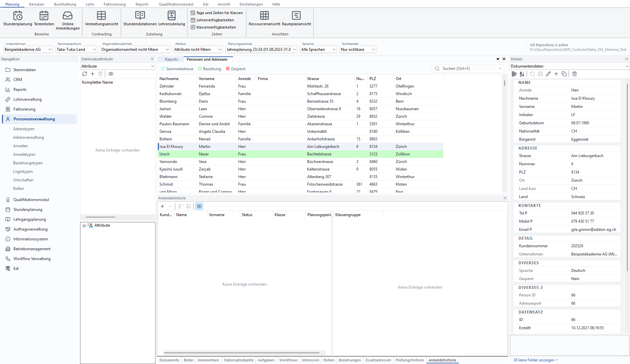630x364 pixels.
Task: Delete record with trash icon in Details
Action: click(575, 74)
